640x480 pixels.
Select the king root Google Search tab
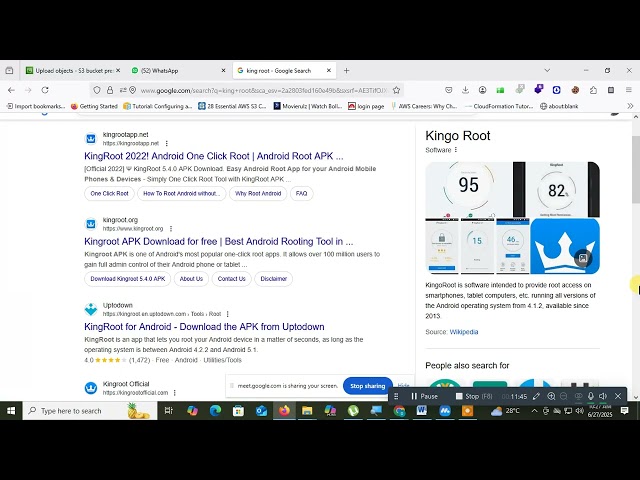[284, 71]
